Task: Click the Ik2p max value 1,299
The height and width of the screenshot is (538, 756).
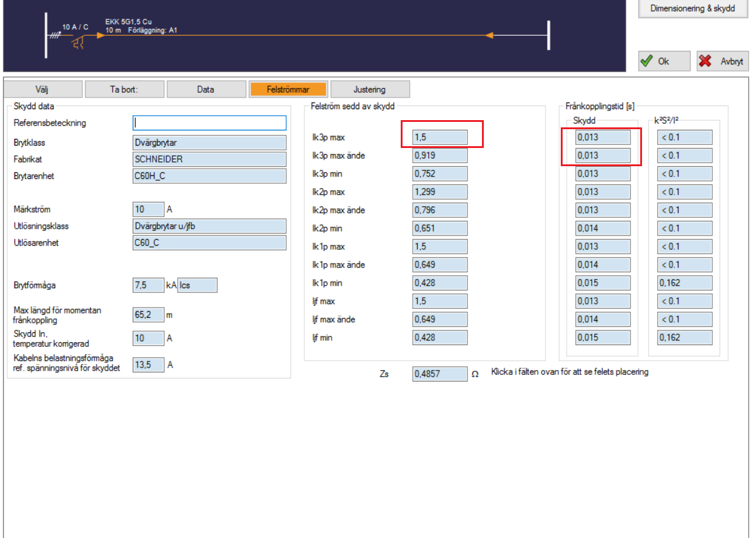Action: click(x=440, y=192)
